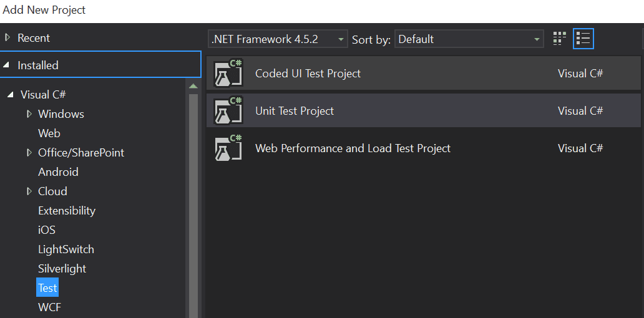644x318 pixels.
Task: Select the Silverlight category
Action: (62, 268)
